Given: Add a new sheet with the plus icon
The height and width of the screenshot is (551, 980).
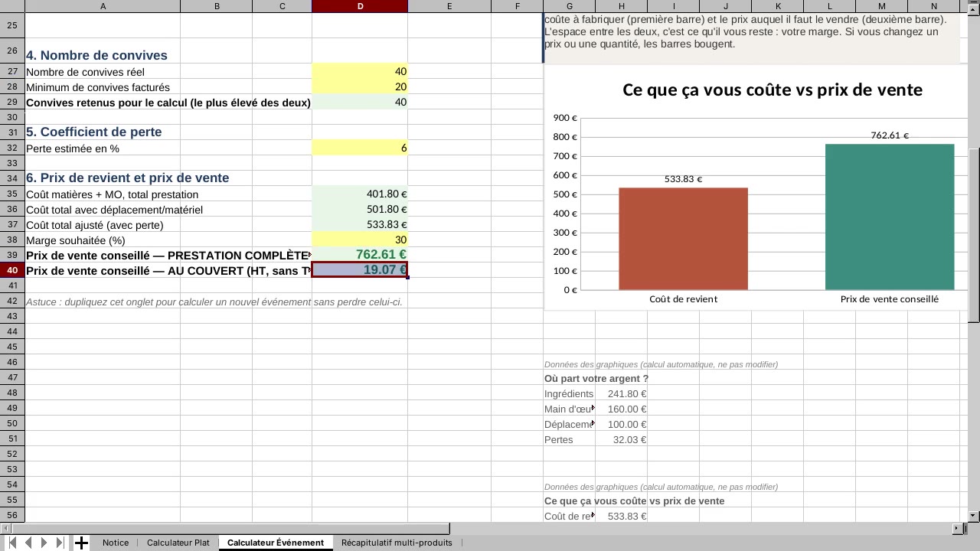Looking at the screenshot, I should (x=81, y=543).
